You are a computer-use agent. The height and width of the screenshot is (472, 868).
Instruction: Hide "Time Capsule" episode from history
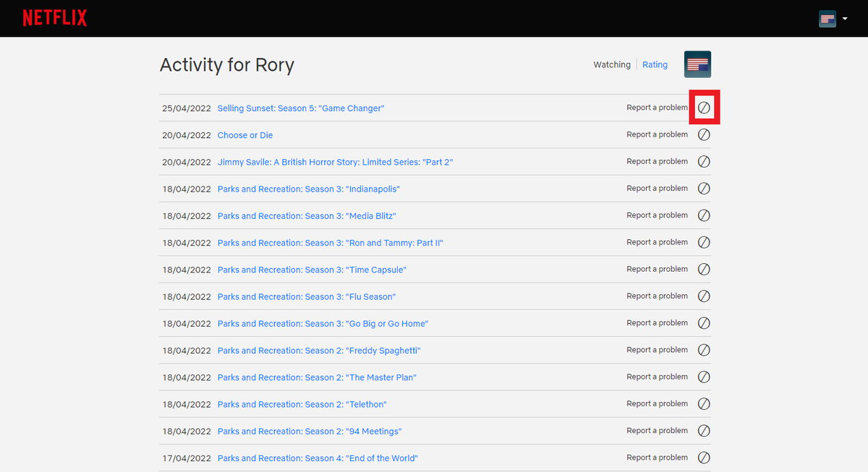704,270
